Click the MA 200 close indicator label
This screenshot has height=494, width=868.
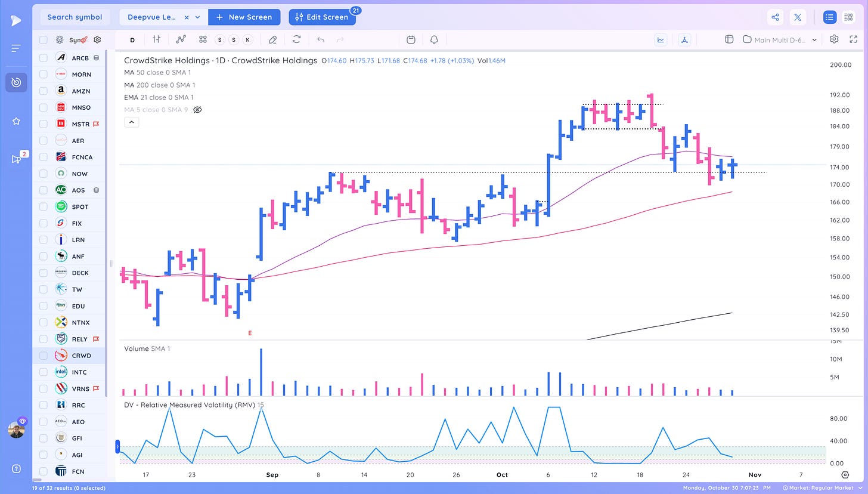(x=160, y=85)
